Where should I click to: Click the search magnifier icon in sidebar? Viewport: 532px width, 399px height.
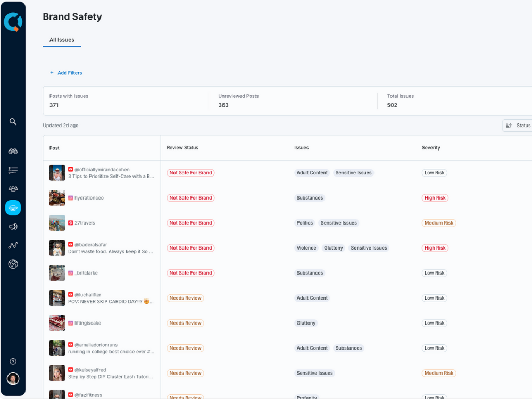(x=13, y=122)
